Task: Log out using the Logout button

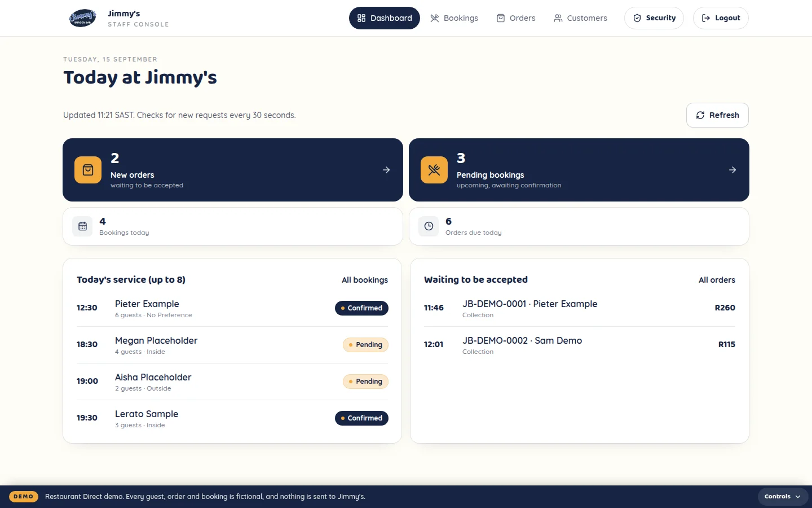Action: point(721,18)
